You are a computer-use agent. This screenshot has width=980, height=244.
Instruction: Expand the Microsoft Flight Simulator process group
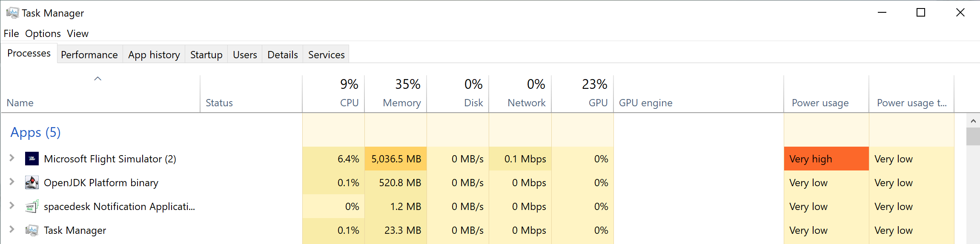coord(12,158)
